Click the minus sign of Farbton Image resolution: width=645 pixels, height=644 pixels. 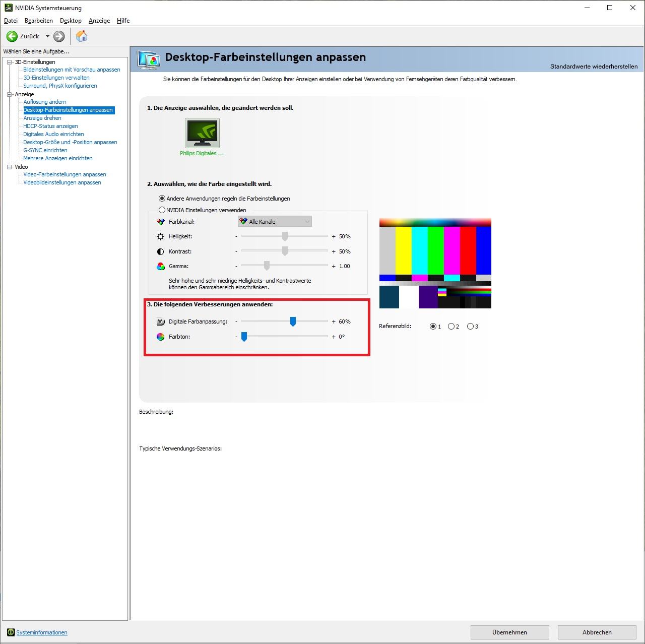click(236, 337)
